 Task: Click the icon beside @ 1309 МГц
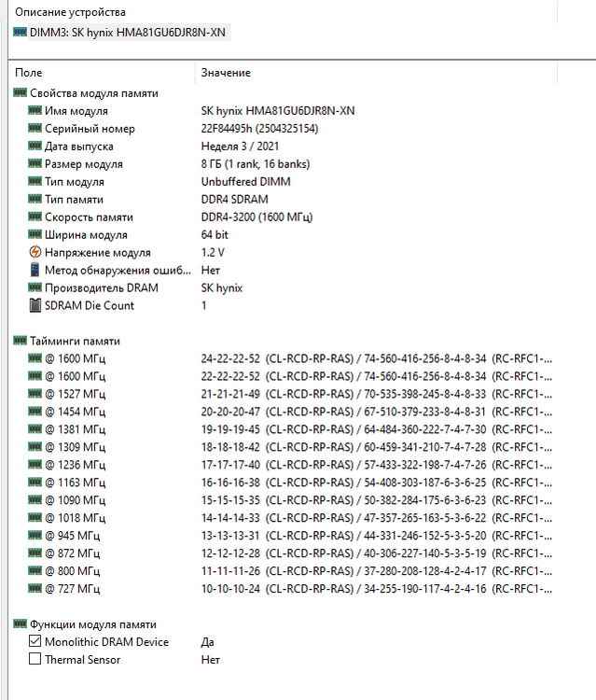tap(35, 447)
